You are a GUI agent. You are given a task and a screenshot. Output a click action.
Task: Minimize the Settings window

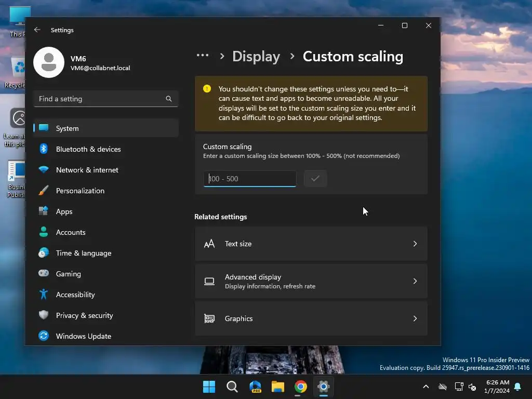tap(381, 25)
